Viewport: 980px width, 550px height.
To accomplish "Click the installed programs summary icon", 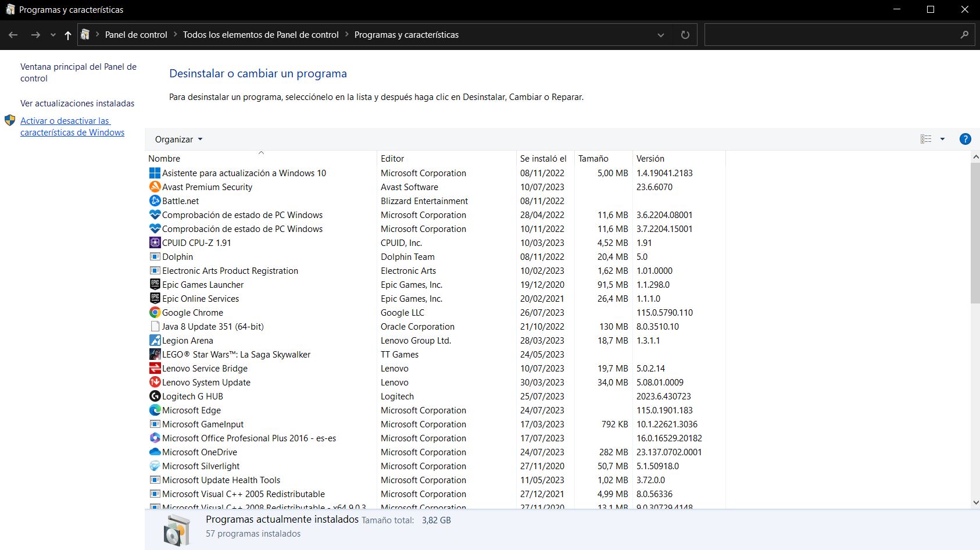I will tap(177, 531).
